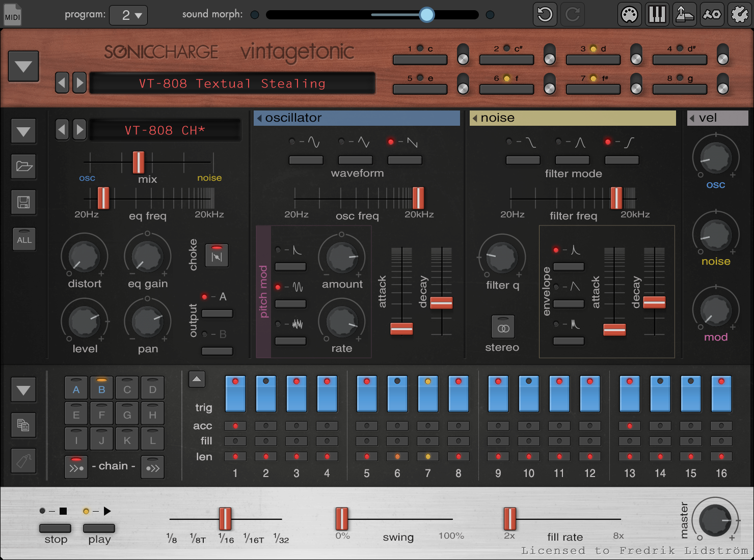Collapse the noise section header
Screen dimensions: 754x560
(475, 118)
